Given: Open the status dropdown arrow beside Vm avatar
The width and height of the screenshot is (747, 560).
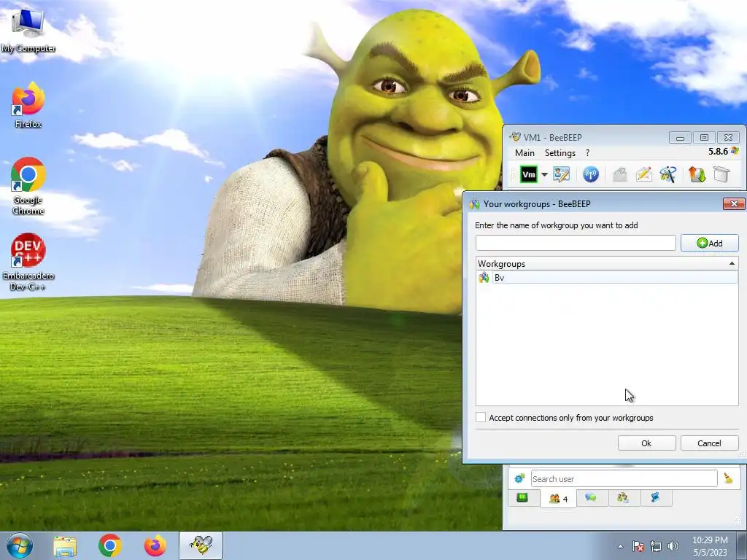Looking at the screenshot, I should tap(544, 175).
